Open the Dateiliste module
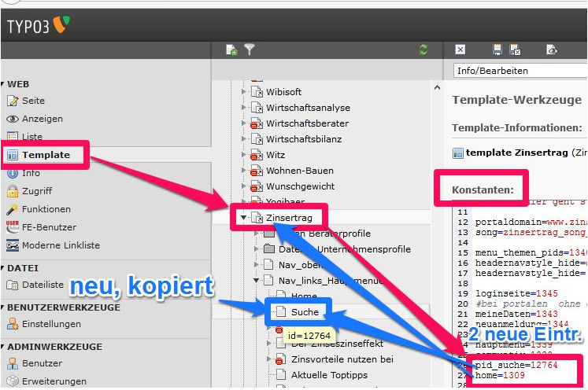The width and height of the screenshot is (588, 390). pyautogui.click(x=43, y=285)
